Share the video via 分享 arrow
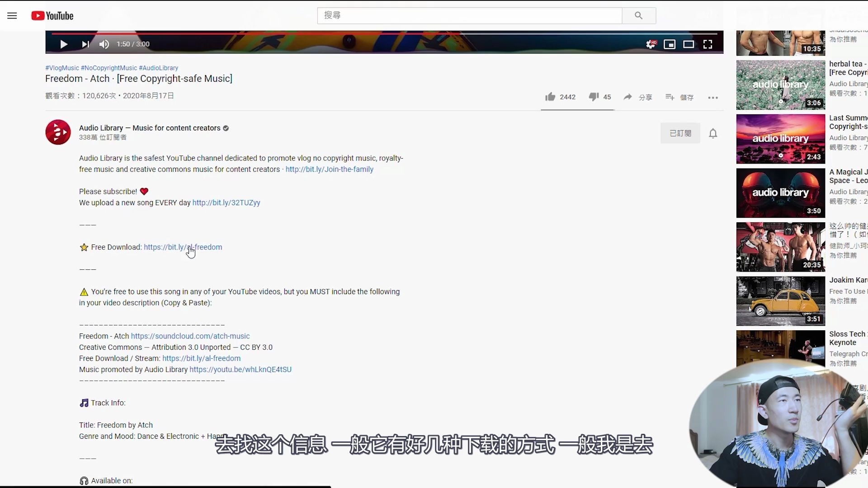The width and height of the screenshot is (868, 488). tap(638, 97)
